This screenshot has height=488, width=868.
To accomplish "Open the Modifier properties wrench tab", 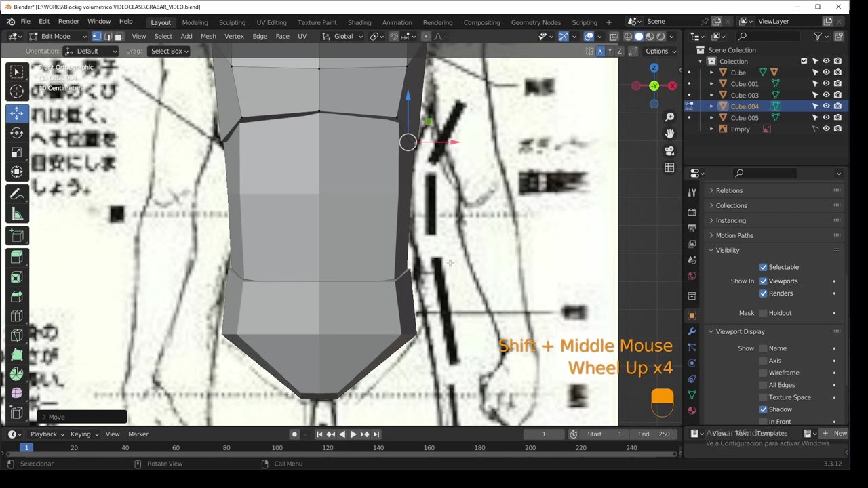I will coord(692,331).
